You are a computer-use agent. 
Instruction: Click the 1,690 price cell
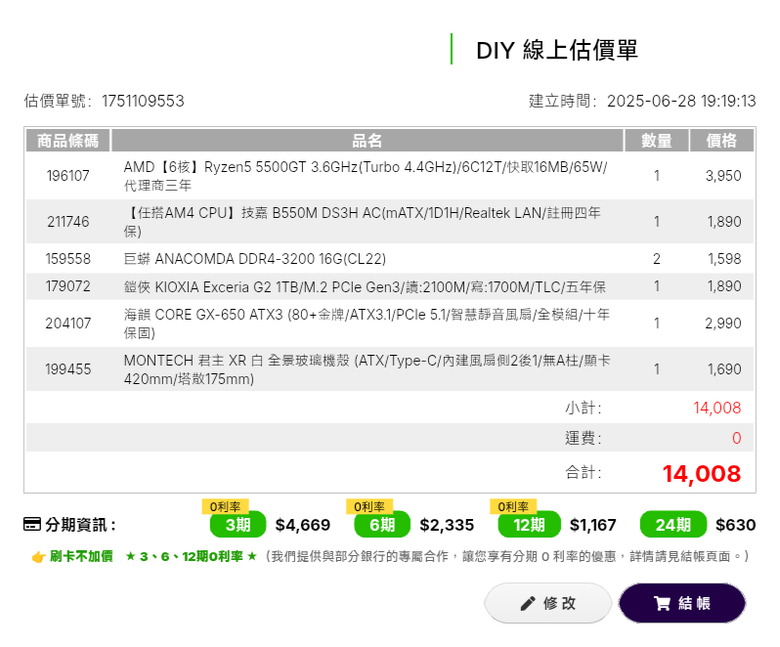pyautogui.click(x=725, y=369)
